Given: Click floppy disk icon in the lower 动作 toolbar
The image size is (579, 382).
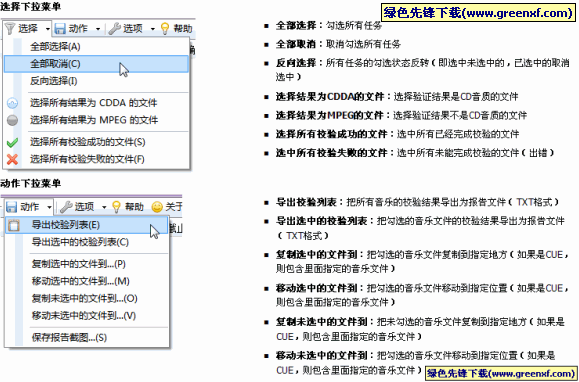Looking at the screenshot, I should [x=11, y=207].
